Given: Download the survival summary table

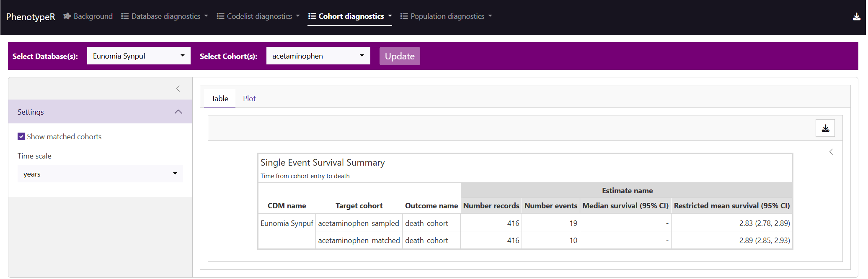Looking at the screenshot, I should 825,128.
